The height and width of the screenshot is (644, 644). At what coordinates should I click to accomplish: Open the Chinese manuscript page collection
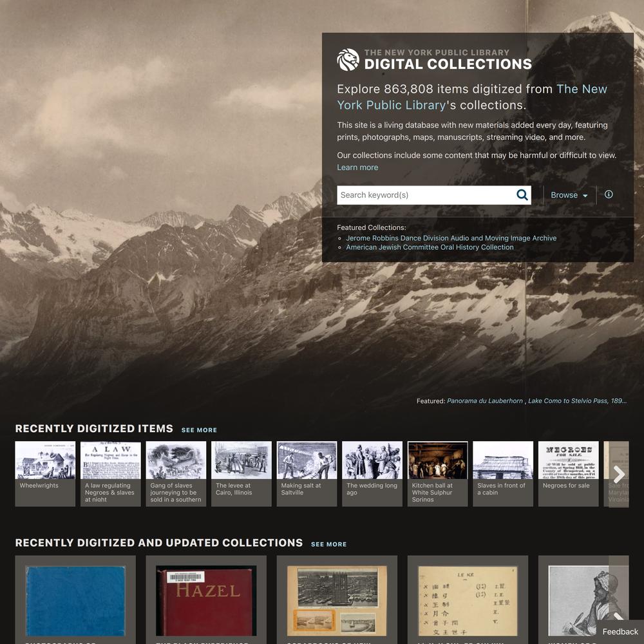468,600
